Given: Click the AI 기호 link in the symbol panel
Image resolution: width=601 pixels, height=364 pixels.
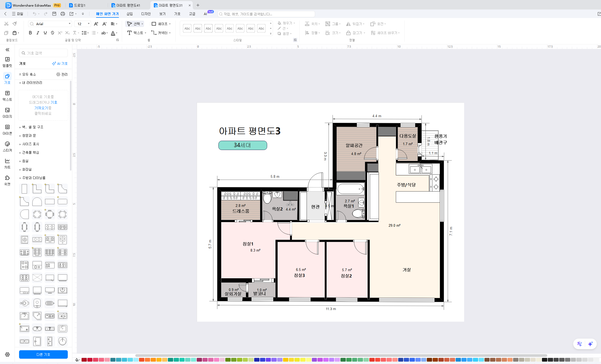Looking at the screenshot, I should tap(60, 63).
